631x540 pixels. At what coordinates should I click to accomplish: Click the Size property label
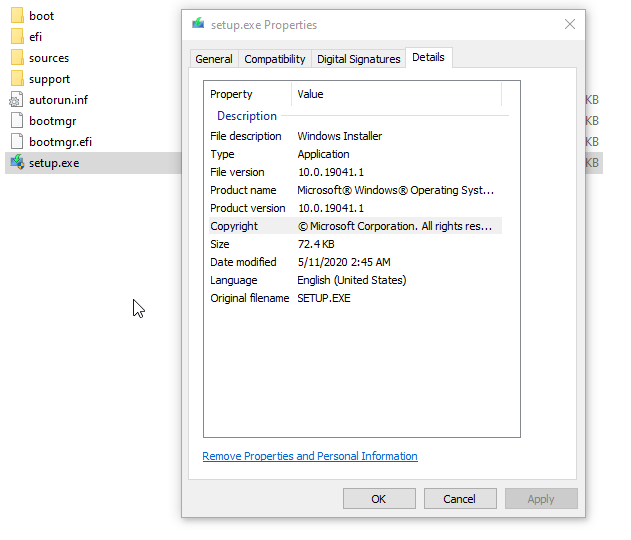220,244
